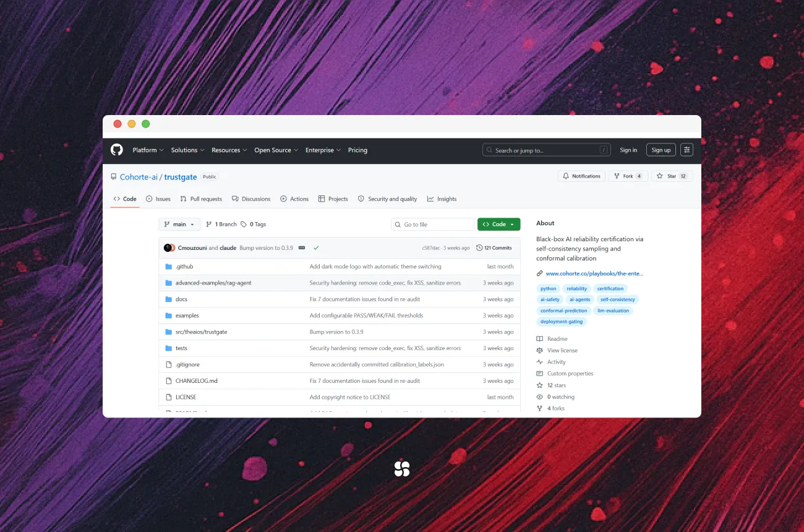
Task: Expand the Resources menu
Action: (229, 150)
